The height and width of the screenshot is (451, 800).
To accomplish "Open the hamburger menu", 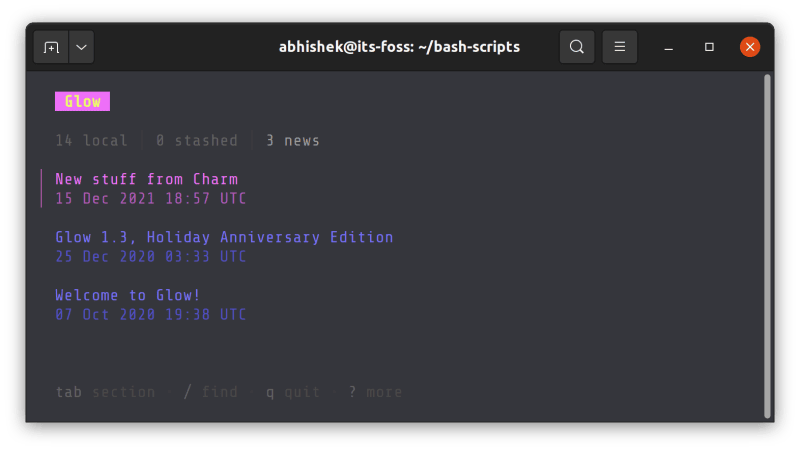I will click(620, 47).
